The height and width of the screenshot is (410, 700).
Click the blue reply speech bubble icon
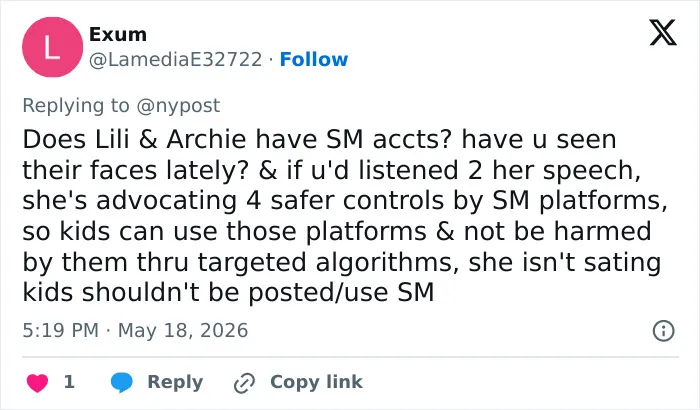pyautogui.click(x=121, y=382)
